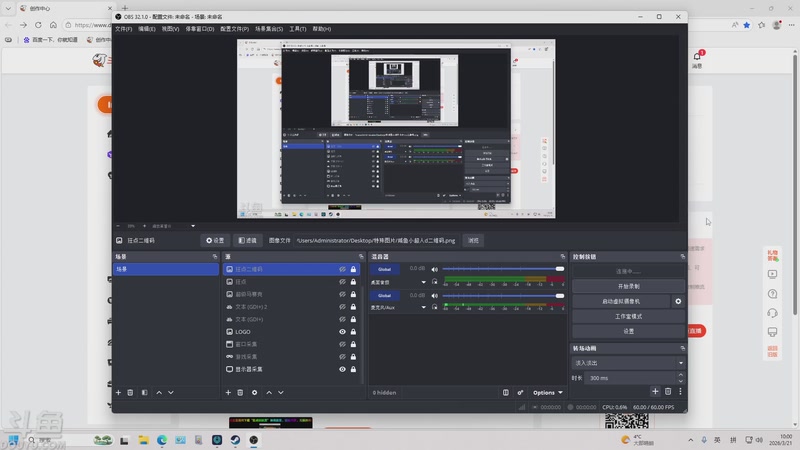Click the 浏览 Browse button for image file
The image size is (800, 450).
(x=473, y=240)
